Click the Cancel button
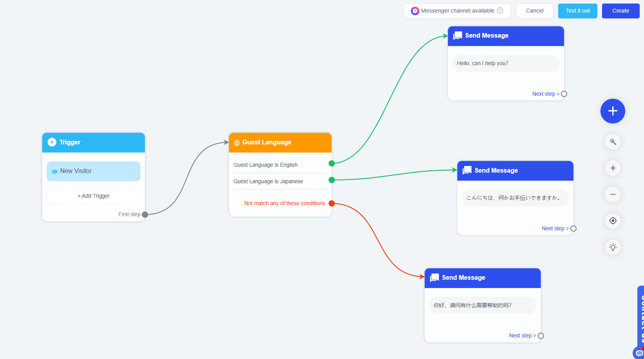Image resolution: width=644 pixels, height=359 pixels. click(x=534, y=11)
